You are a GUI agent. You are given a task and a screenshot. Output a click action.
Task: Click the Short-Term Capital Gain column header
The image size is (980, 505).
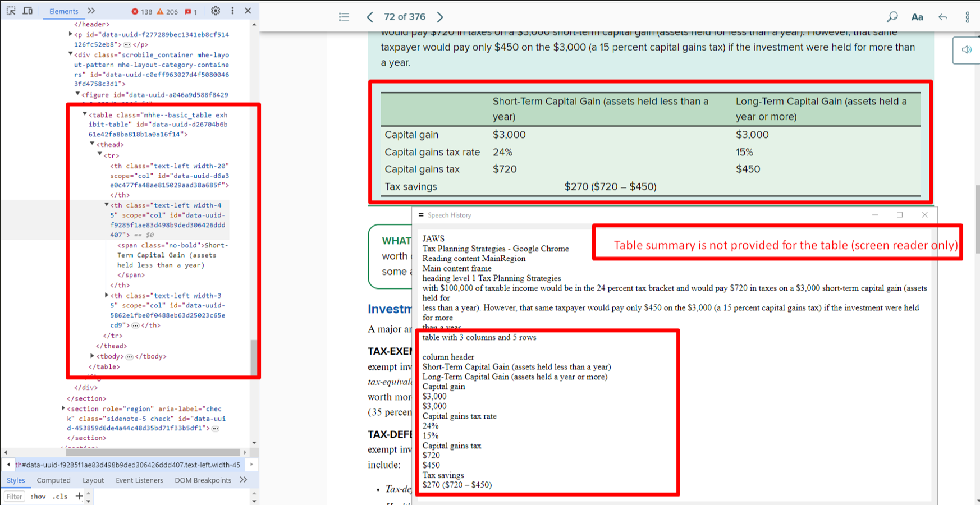(x=601, y=109)
